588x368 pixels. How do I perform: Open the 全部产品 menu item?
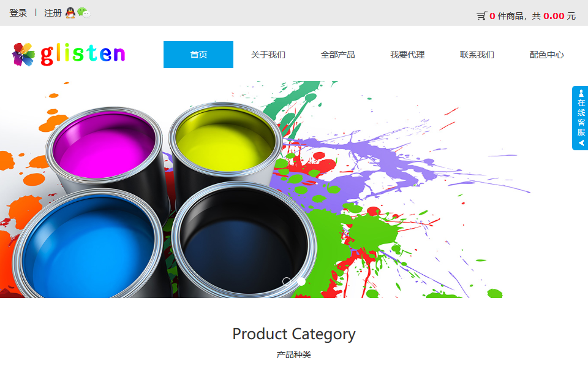[x=338, y=55]
